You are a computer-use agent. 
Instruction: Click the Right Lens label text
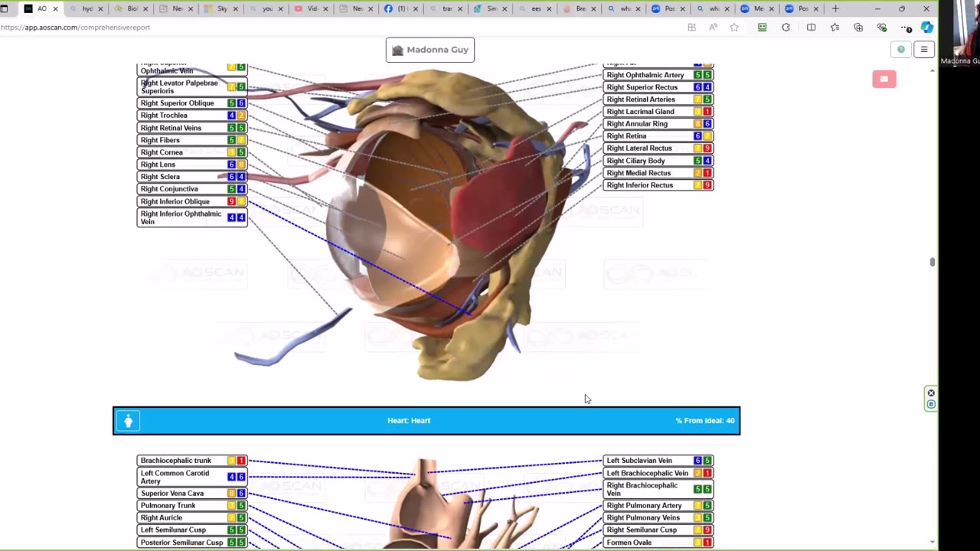pyautogui.click(x=158, y=165)
